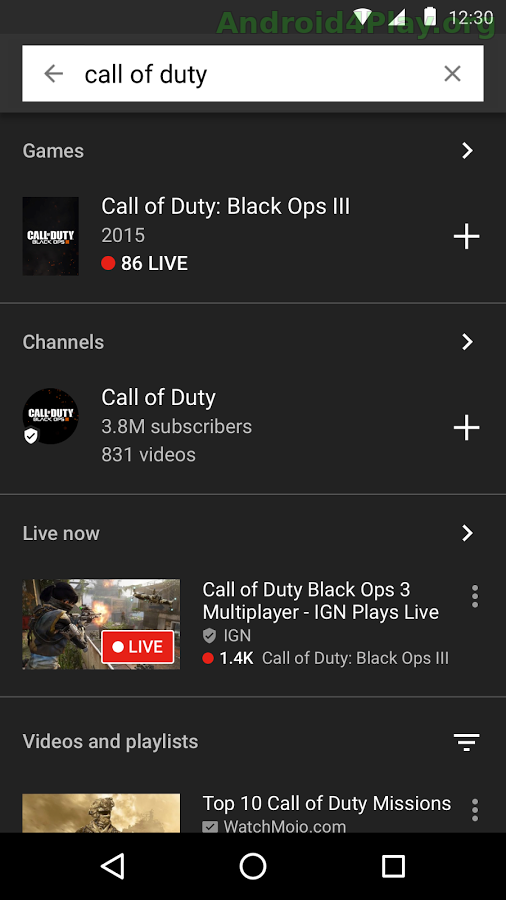506x900 pixels.
Task: Tap the Android recent apps square button
Action: [394, 866]
